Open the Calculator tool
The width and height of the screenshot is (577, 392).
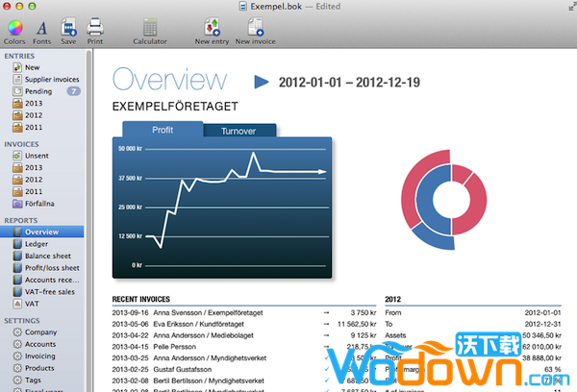[x=150, y=33]
